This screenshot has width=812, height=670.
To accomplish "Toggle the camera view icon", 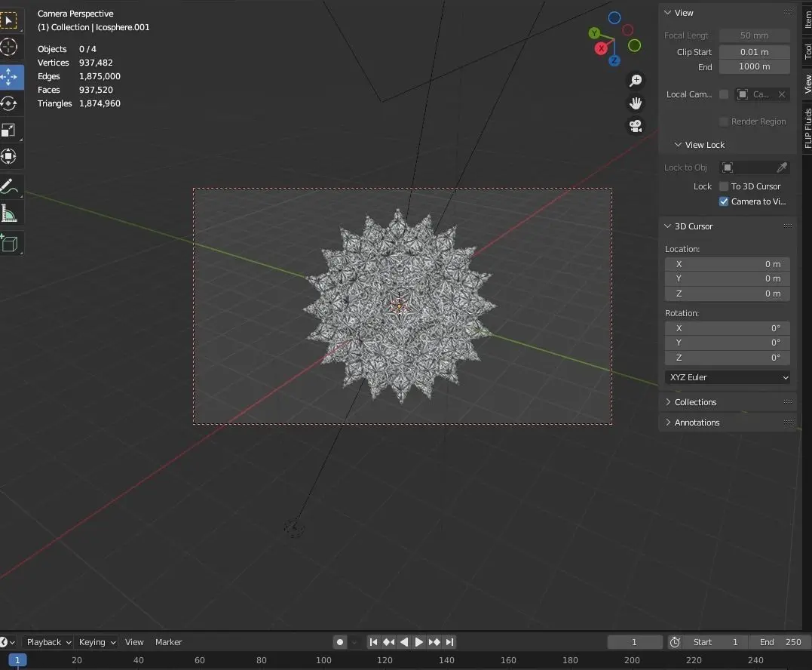I will pyautogui.click(x=636, y=126).
